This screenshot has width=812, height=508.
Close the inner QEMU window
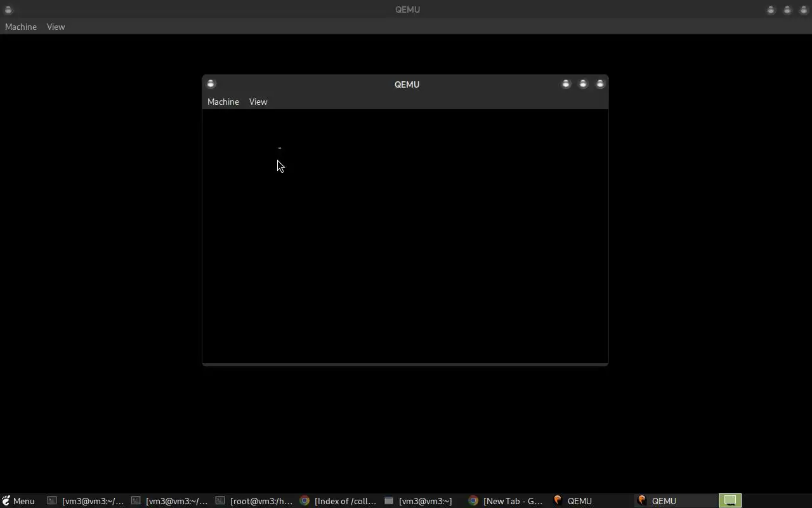point(600,84)
